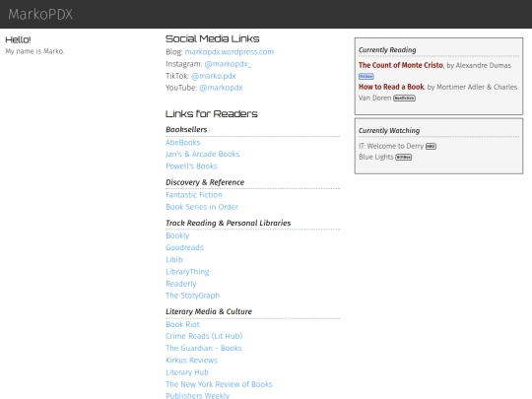Click the Nonfiction badge after Van Doren
Image resolution: width=532 pixels, height=399 pixels.
tap(404, 99)
